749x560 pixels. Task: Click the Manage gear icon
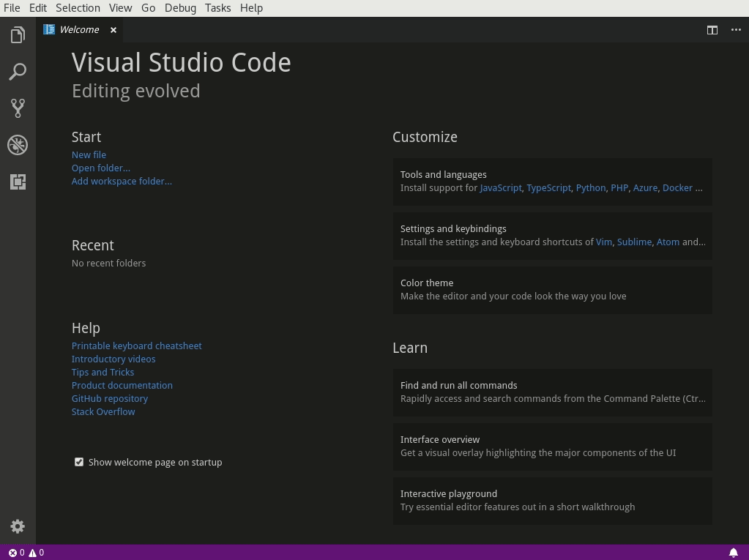tap(18, 526)
